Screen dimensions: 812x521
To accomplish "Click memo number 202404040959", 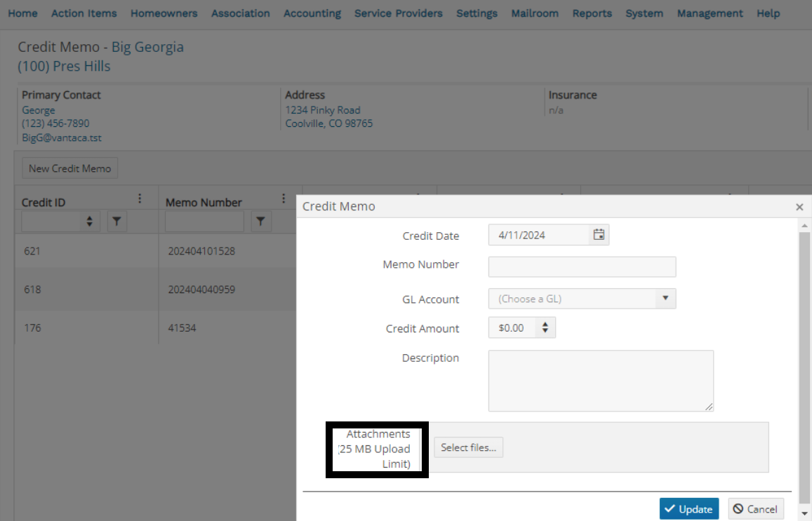I will [201, 289].
